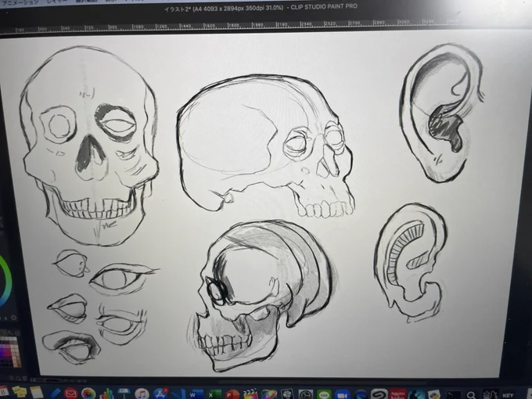The height and width of the screenshot is (399, 532).
Task: Click the イラスト2 document title tab
Action: [261, 8]
